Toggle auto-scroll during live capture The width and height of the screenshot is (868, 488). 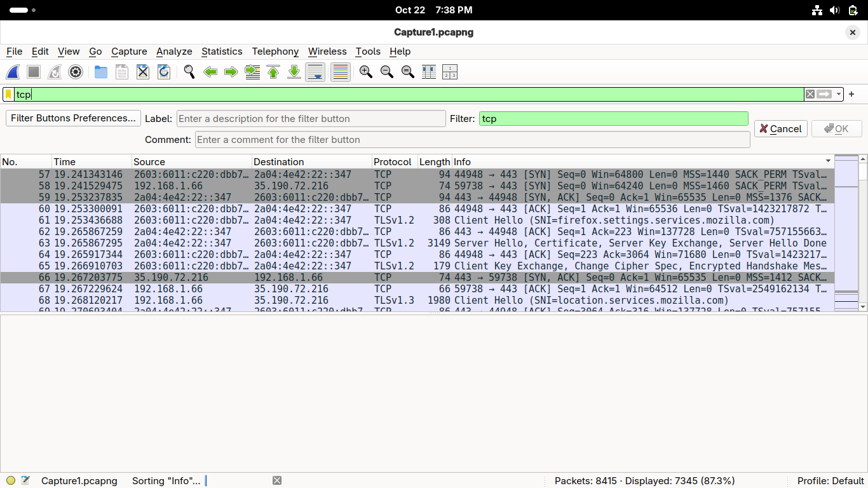(315, 72)
